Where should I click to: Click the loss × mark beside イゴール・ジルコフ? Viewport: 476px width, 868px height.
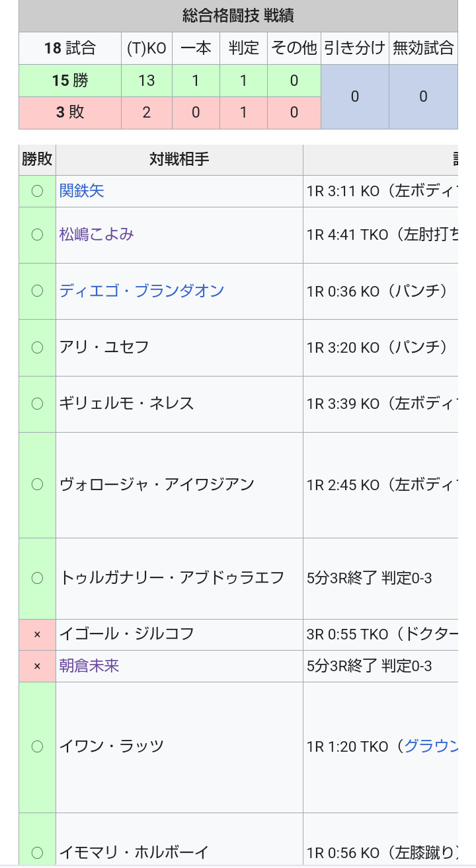pos(37,634)
